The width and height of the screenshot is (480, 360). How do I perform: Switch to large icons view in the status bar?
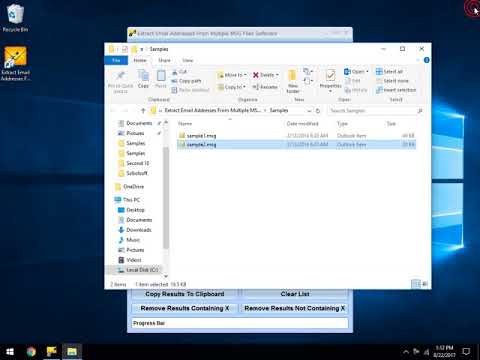tap(425, 284)
